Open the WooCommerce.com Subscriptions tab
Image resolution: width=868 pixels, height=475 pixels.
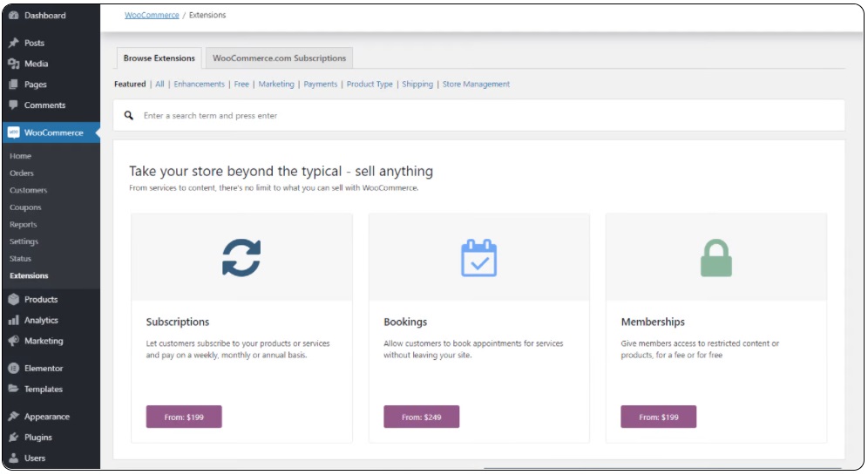point(279,58)
